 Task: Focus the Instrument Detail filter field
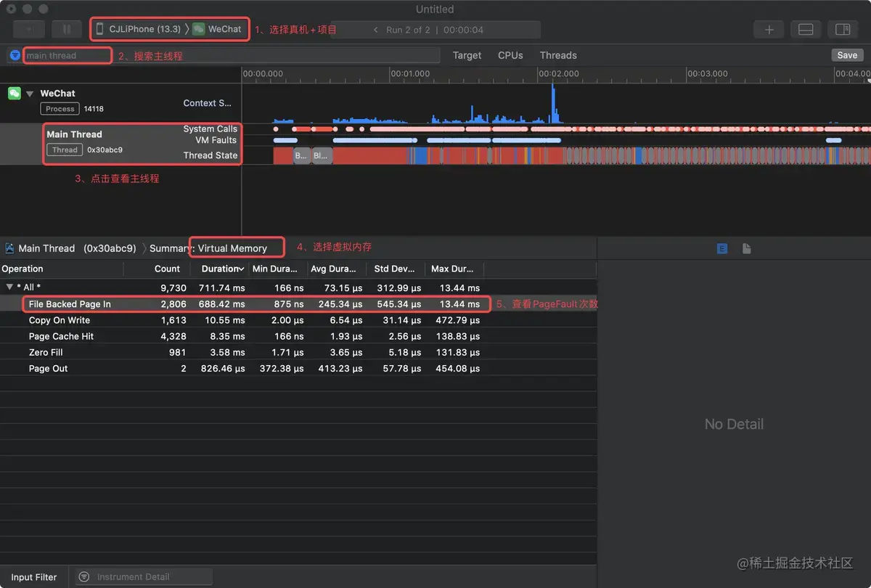click(x=144, y=576)
